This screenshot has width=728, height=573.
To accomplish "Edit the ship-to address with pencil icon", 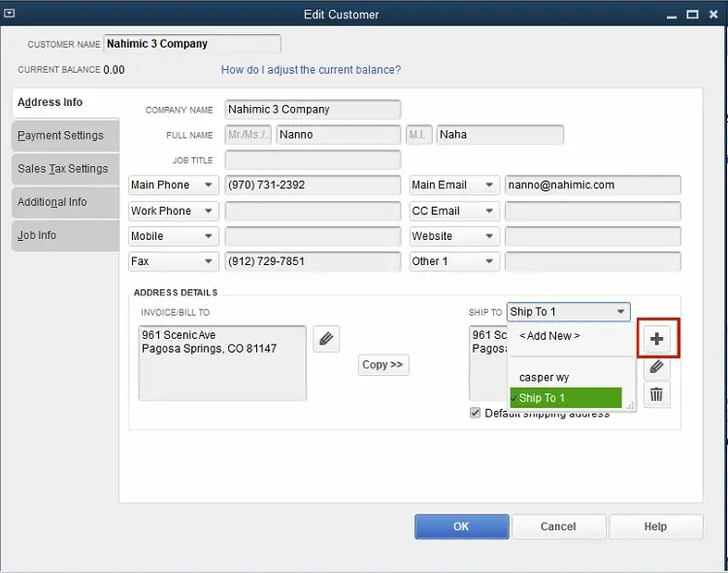I will click(x=656, y=367).
